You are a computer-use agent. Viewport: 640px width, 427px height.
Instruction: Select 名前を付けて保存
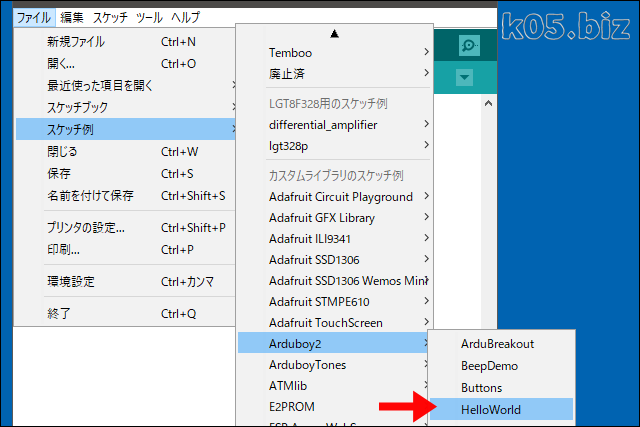pos(125,196)
